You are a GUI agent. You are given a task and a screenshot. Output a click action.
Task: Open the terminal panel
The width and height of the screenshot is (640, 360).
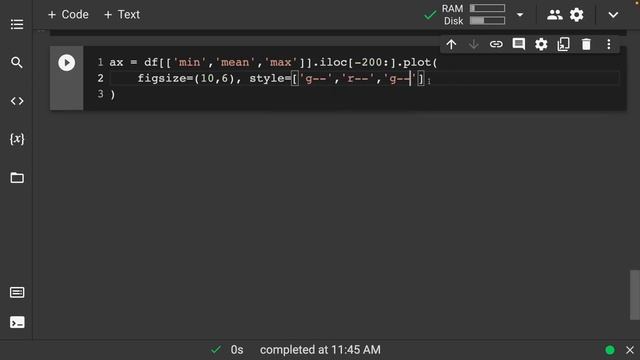click(17, 322)
